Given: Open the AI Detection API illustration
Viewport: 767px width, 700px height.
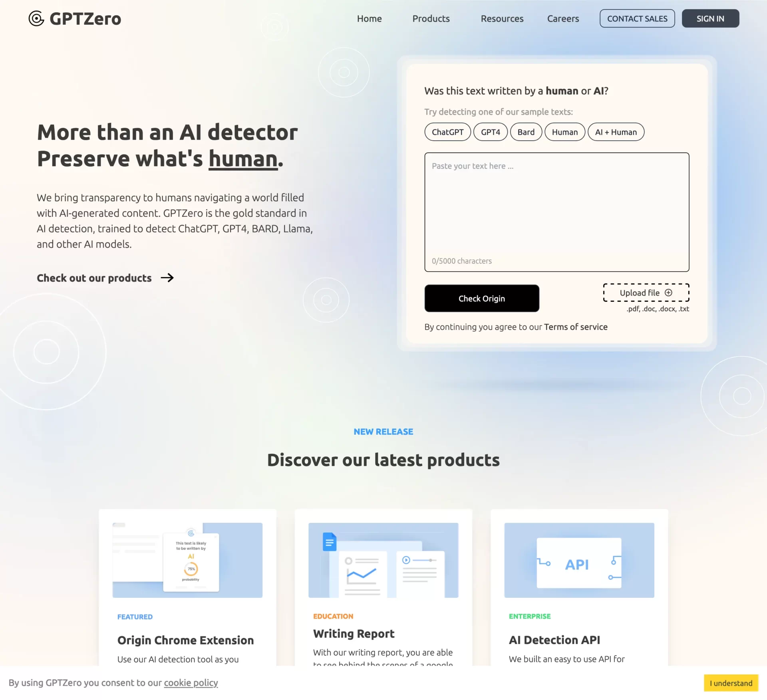Looking at the screenshot, I should coord(579,560).
